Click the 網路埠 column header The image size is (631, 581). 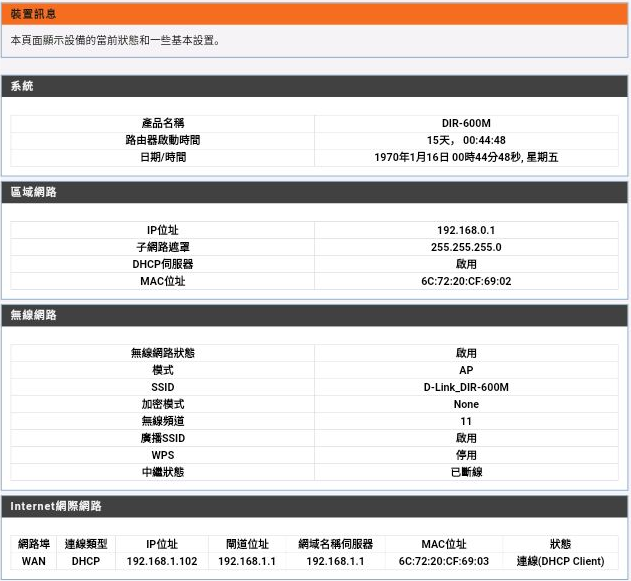(34, 544)
